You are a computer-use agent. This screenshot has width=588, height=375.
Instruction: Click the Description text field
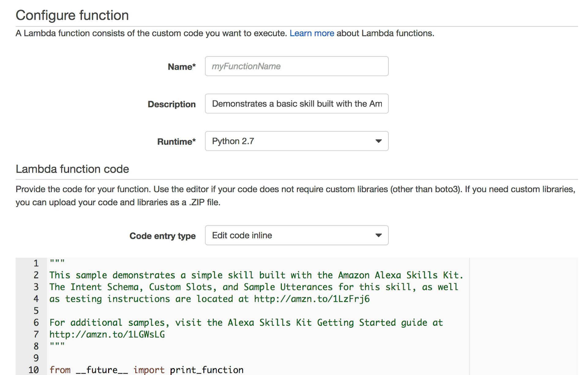pos(296,104)
